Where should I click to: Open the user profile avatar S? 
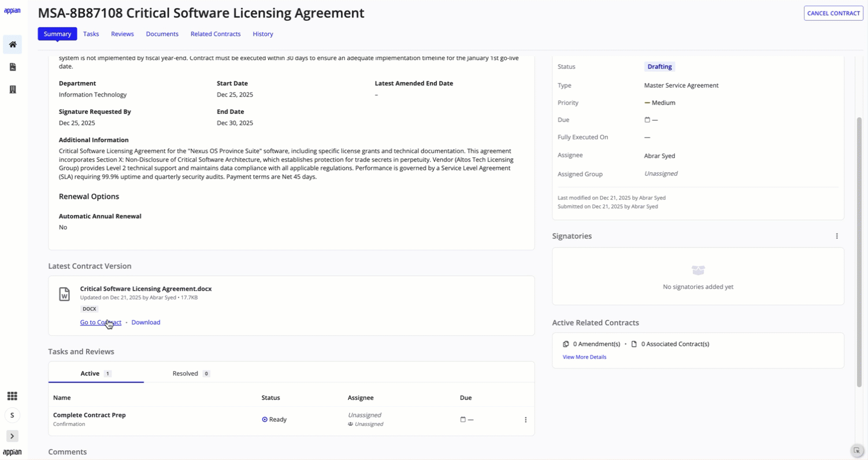(x=12, y=415)
